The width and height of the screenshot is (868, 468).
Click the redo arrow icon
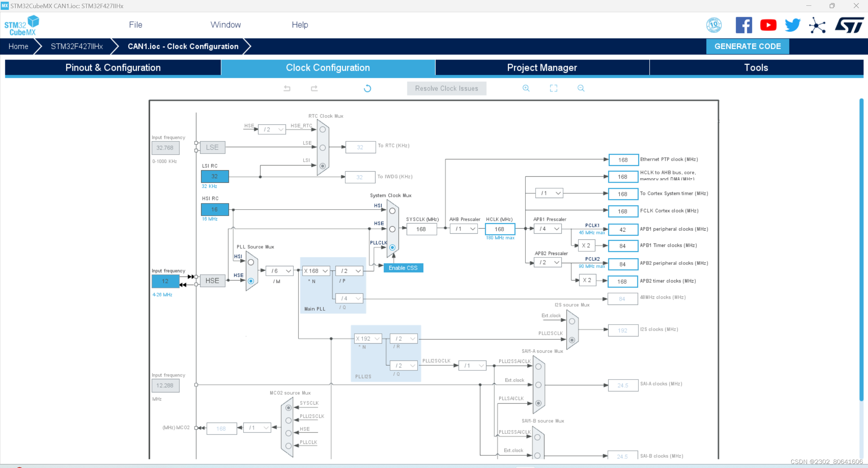tap(314, 89)
